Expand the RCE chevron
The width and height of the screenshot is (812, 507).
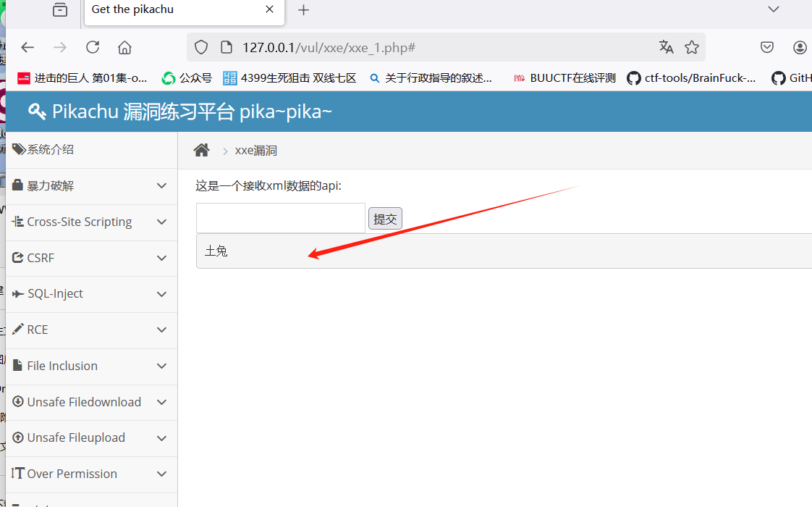(161, 330)
